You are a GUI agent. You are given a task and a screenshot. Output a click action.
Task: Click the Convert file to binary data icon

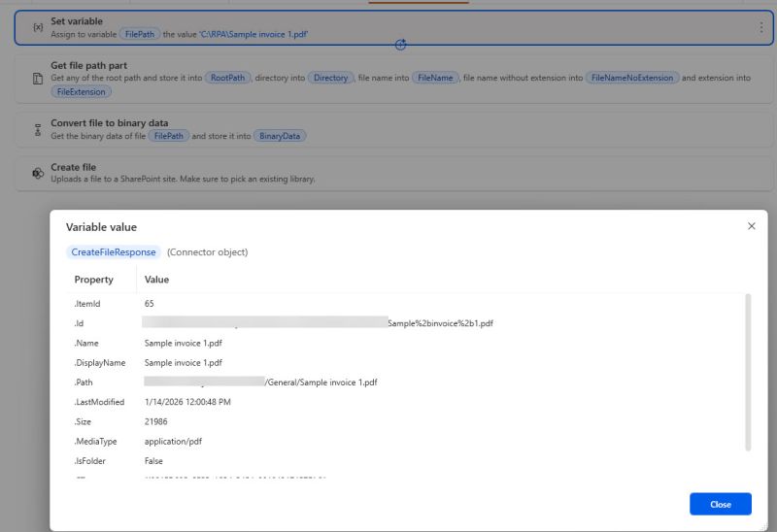click(x=37, y=130)
